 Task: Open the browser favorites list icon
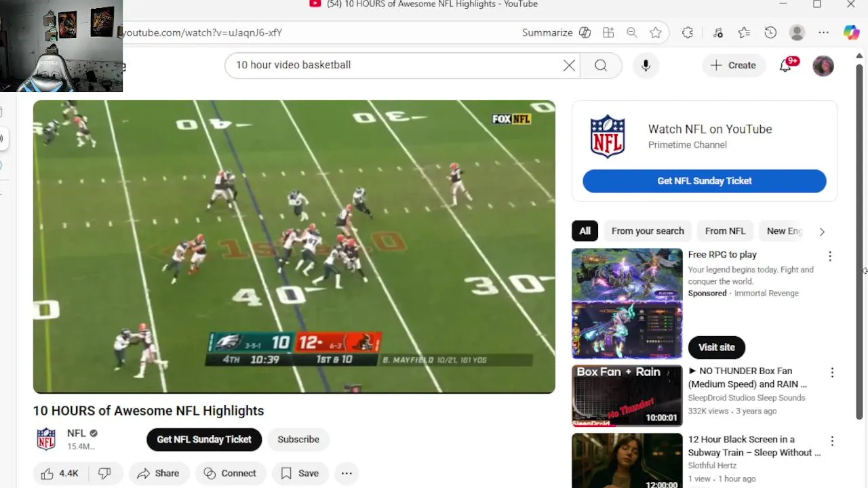744,33
